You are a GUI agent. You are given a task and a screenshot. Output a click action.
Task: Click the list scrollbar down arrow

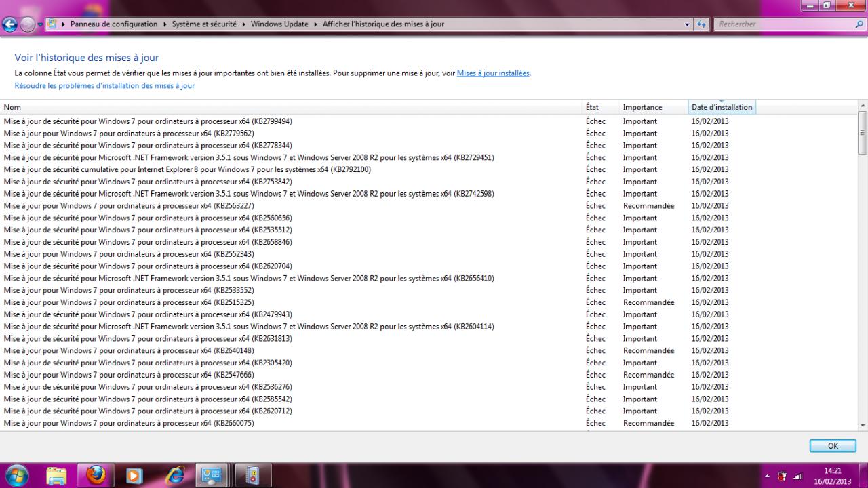[863, 425]
